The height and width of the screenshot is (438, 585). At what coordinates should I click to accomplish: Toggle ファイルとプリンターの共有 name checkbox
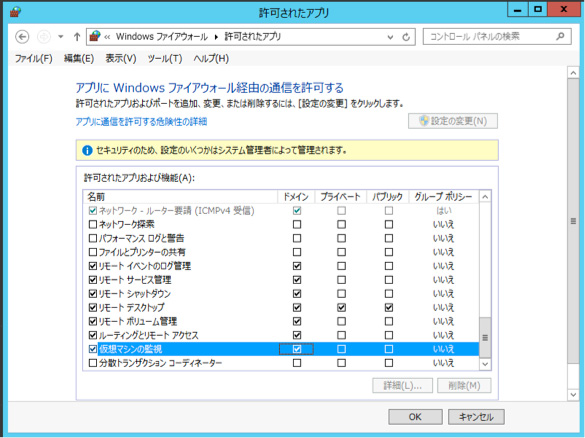[x=93, y=252]
